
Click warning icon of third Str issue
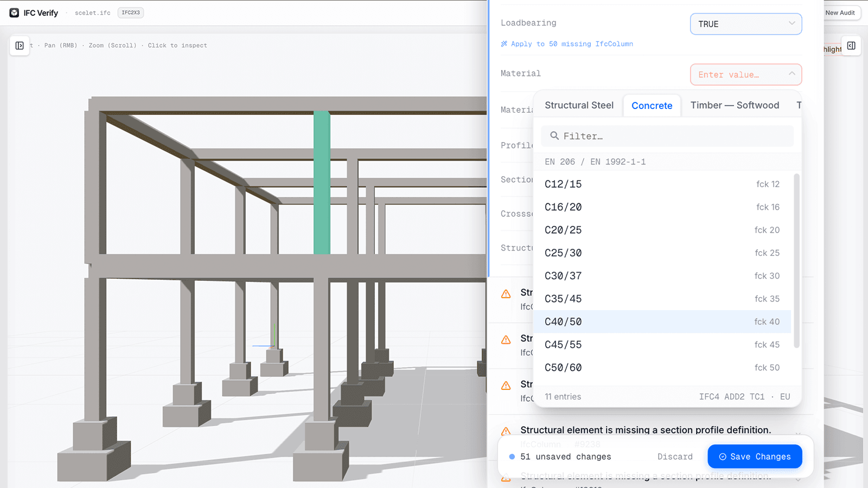506,386
